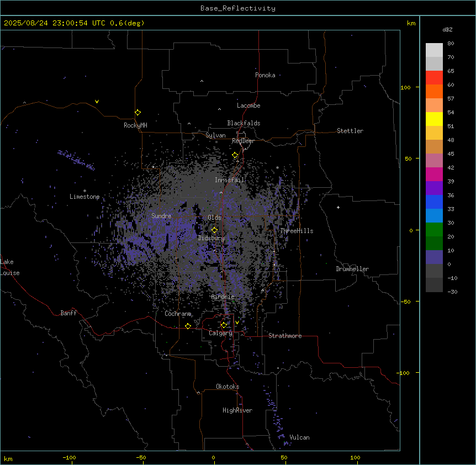Select the bright yellow 51-54 dBZ swatch
The height and width of the screenshot is (465, 476).
[x=434, y=119]
